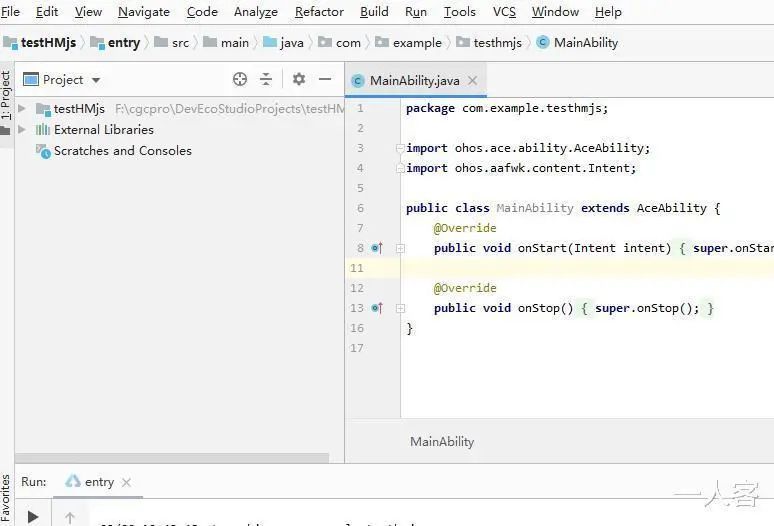Expand folded onStop method body
The image size is (774, 526).
point(400,308)
